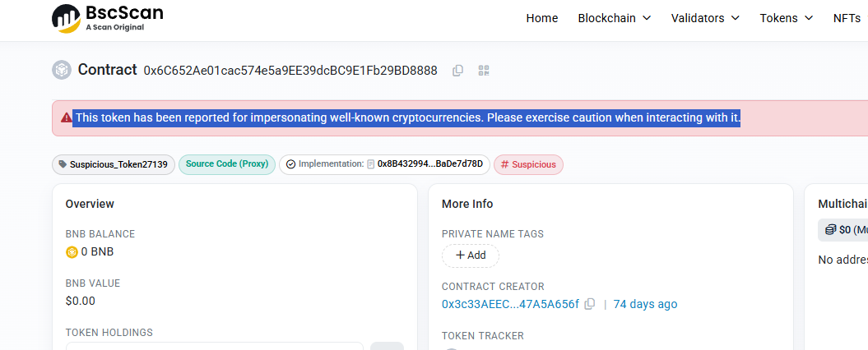Click the $0 multichain portfolio button
Image resolution: width=868 pixels, height=350 pixels.
point(843,230)
